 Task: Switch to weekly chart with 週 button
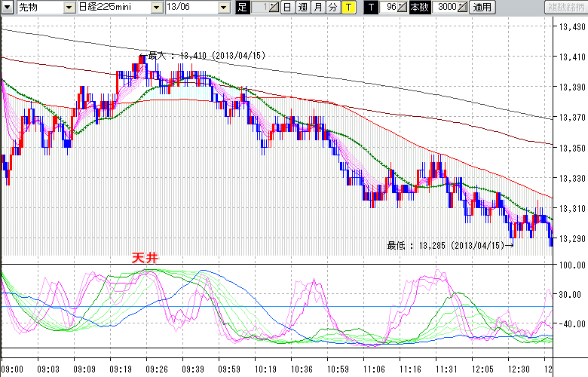point(302,8)
